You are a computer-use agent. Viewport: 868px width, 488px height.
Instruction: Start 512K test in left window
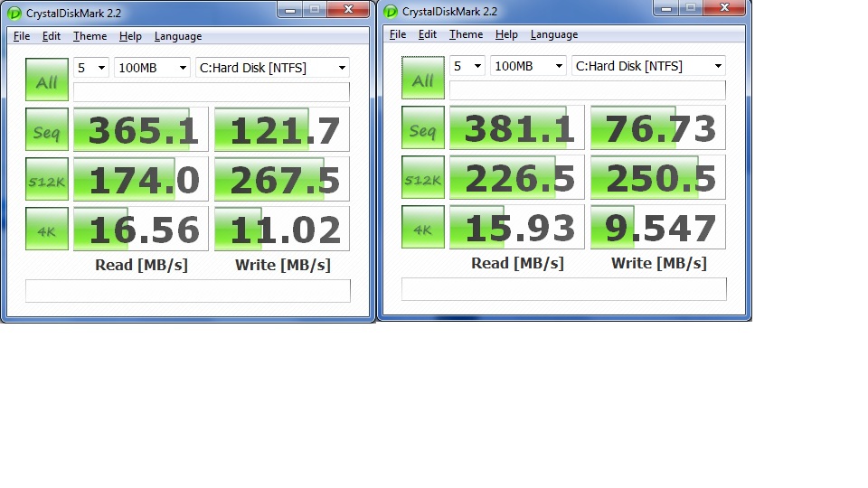pyautogui.click(x=47, y=179)
